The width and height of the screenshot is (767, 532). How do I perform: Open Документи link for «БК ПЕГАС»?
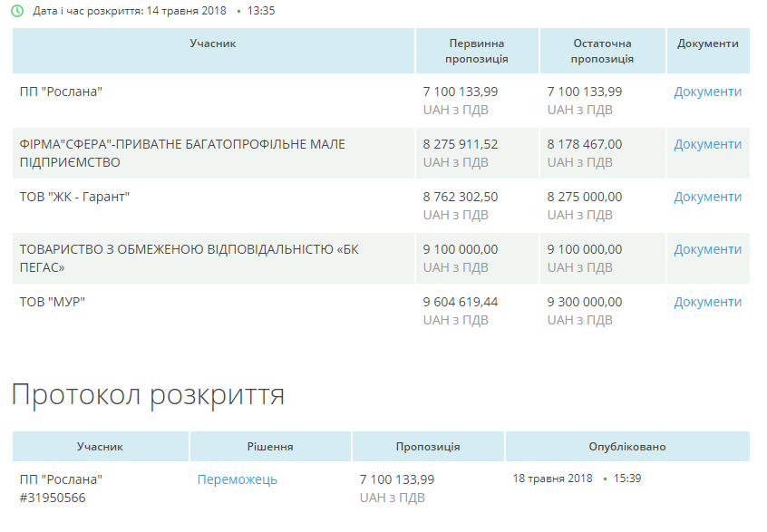(707, 249)
